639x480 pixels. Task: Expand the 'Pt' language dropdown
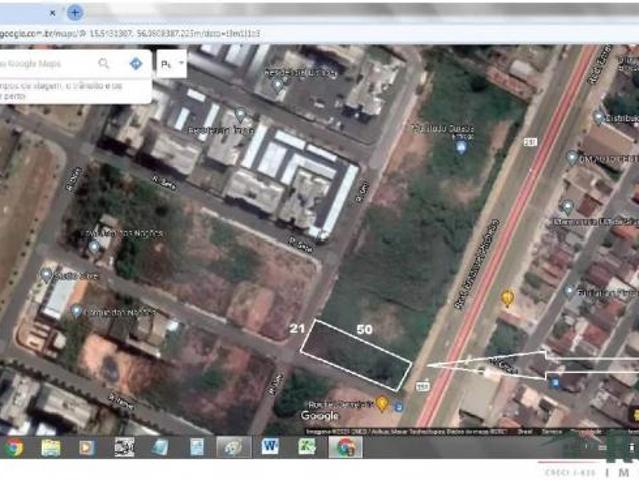click(172, 64)
